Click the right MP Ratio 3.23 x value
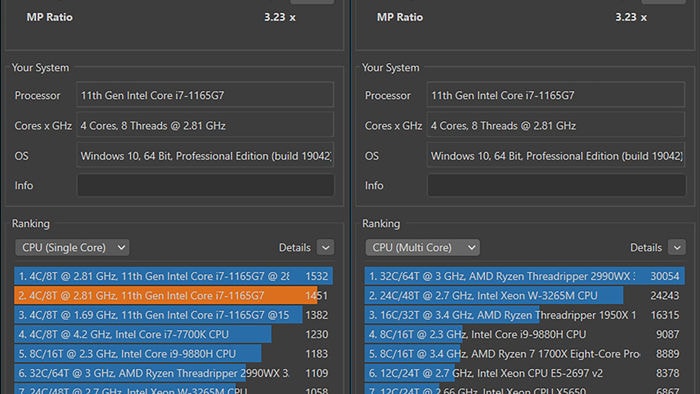Screen dimensions: 700x394 [x=631, y=17]
